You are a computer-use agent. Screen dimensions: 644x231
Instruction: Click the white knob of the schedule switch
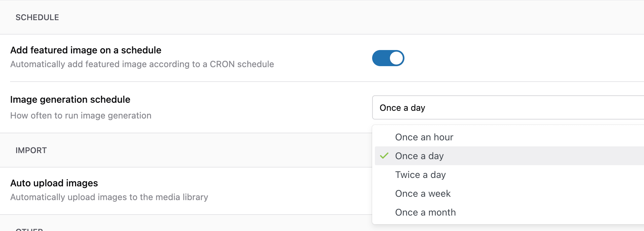(x=396, y=58)
